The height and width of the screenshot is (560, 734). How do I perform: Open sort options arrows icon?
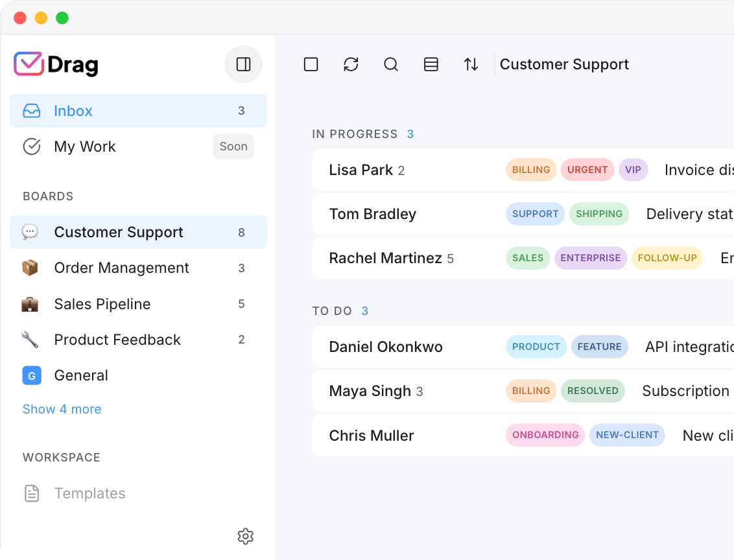pos(471,64)
